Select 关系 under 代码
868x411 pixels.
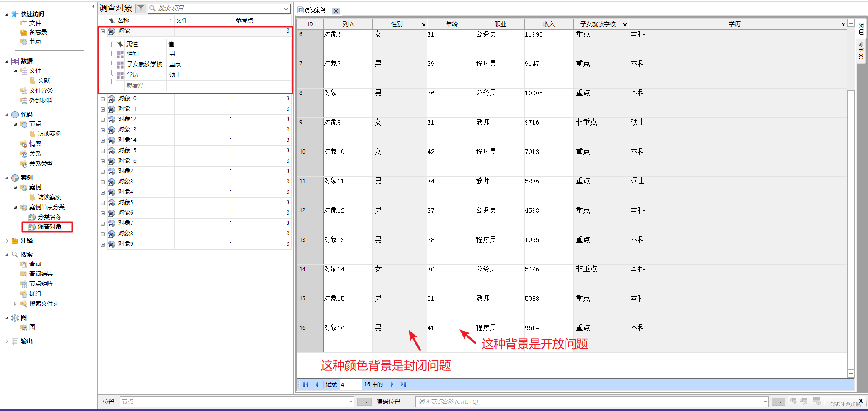coord(35,154)
